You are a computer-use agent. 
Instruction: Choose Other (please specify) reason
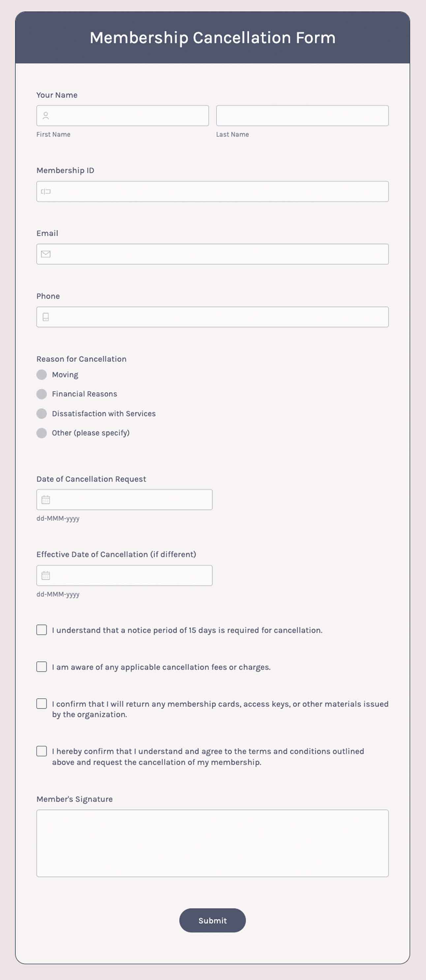pos(41,433)
